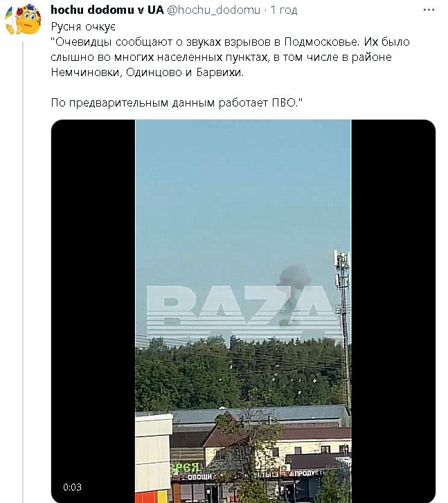Open the hochu dodomu v UA profile name

[107, 10]
